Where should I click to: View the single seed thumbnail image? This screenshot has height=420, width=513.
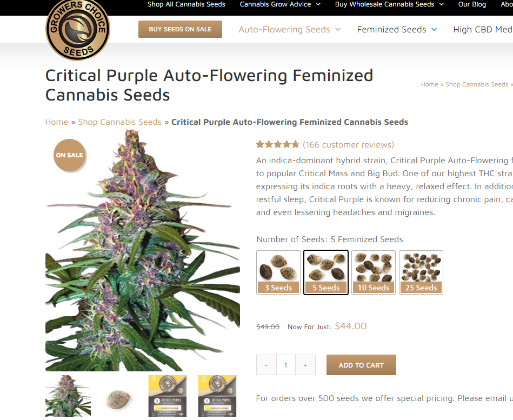pos(118,397)
